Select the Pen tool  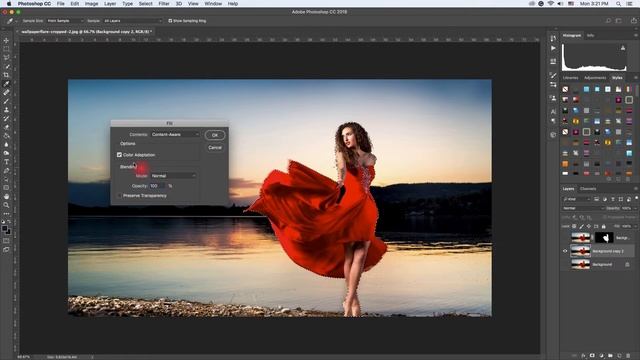click(x=6, y=171)
